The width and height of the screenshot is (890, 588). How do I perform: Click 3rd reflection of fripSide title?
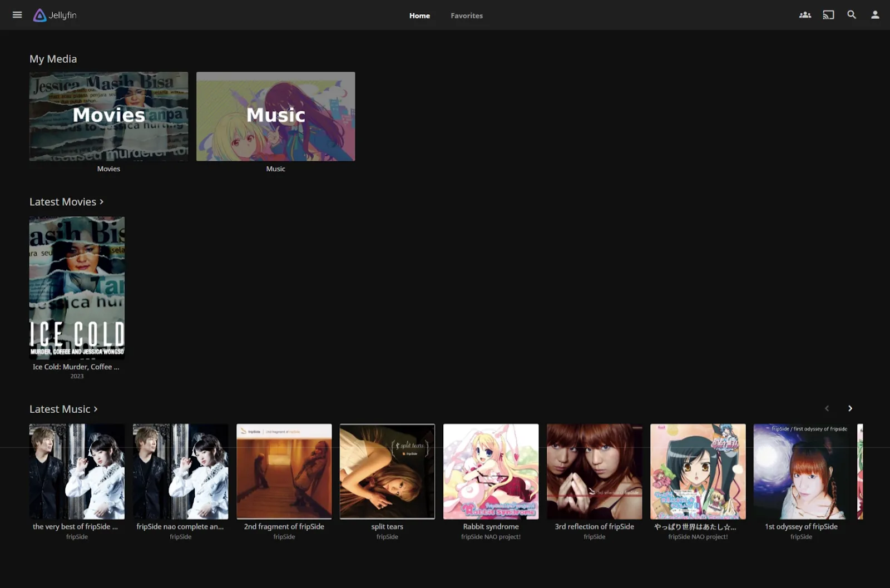point(594,526)
